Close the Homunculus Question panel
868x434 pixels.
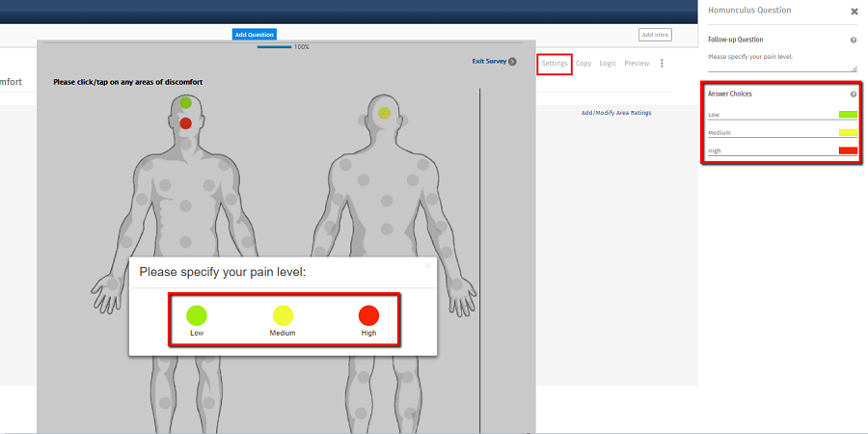[x=854, y=11]
